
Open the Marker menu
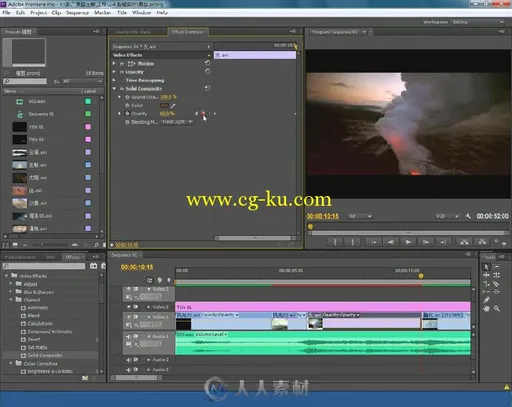pos(103,13)
